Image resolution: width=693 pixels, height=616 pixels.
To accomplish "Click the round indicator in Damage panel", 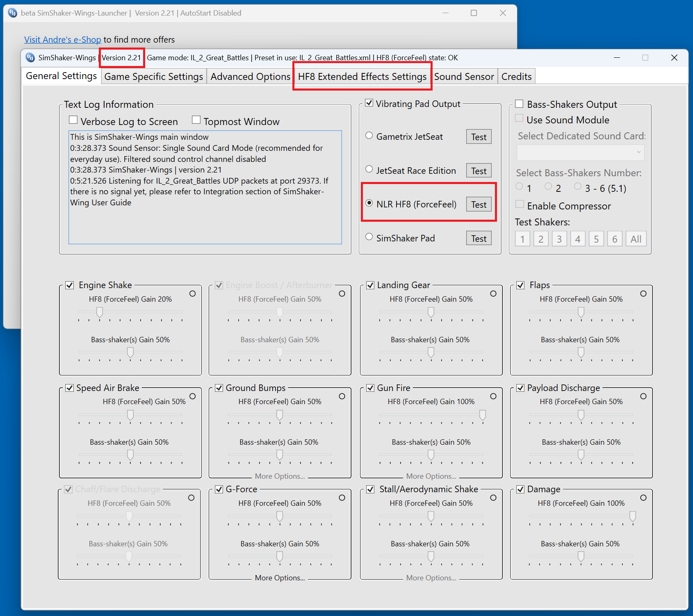I will pyautogui.click(x=643, y=498).
